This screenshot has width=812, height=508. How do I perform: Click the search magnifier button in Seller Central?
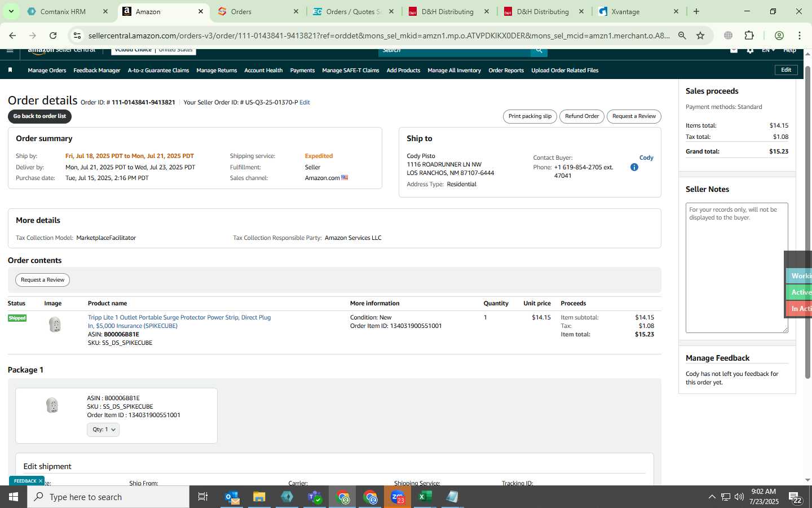tap(539, 51)
